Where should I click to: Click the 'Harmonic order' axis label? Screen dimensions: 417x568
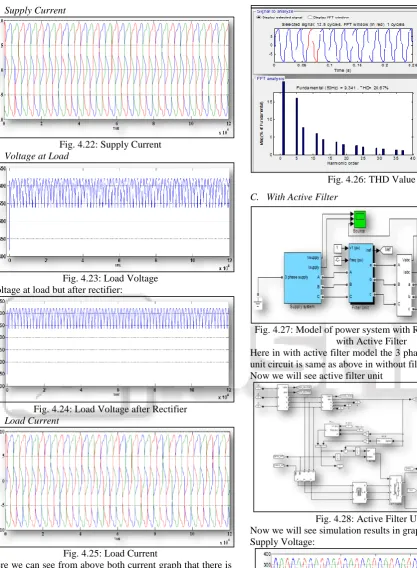point(343,163)
